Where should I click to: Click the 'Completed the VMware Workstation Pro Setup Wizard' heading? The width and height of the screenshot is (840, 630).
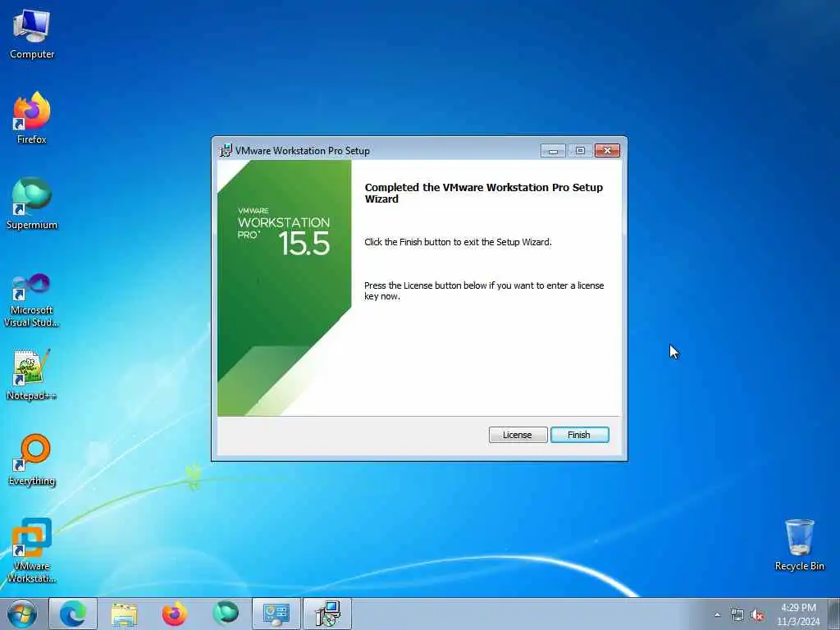pos(484,193)
